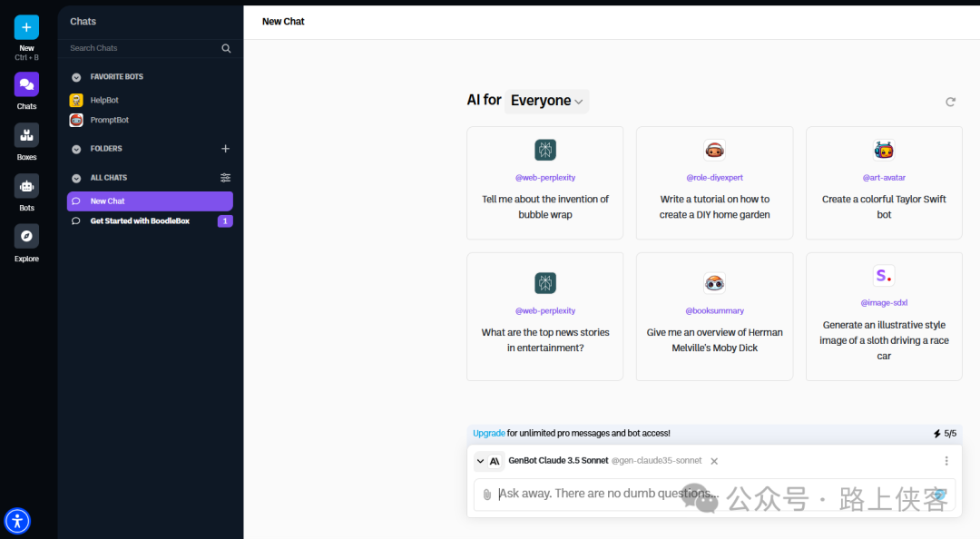Choose the Moby Dick overview prompt
The width and height of the screenshot is (980, 539).
[714, 317]
